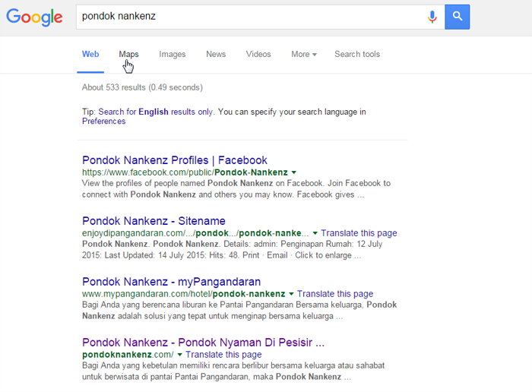Open Pondok Nankenz - myPangandaran result
This screenshot has width=532, height=392.
click(x=171, y=281)
